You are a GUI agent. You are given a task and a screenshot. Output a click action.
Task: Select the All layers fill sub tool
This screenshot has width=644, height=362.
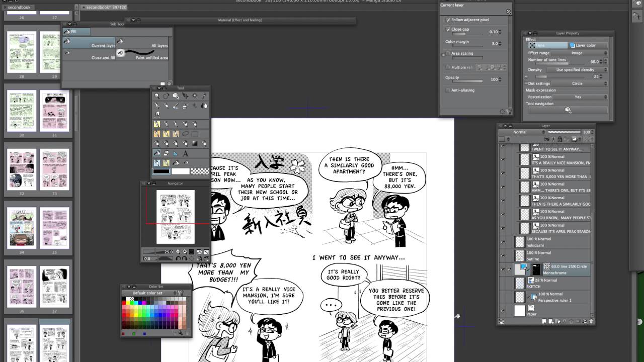(x=142, y=43)
